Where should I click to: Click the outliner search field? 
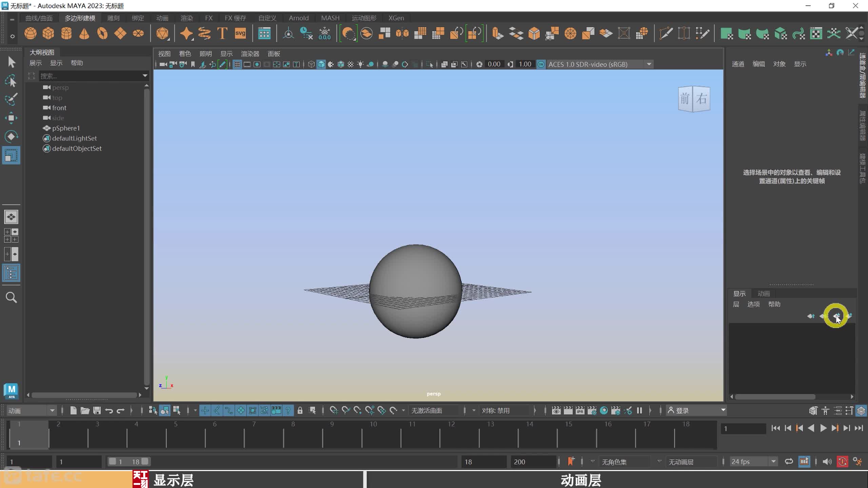point(90,76)
